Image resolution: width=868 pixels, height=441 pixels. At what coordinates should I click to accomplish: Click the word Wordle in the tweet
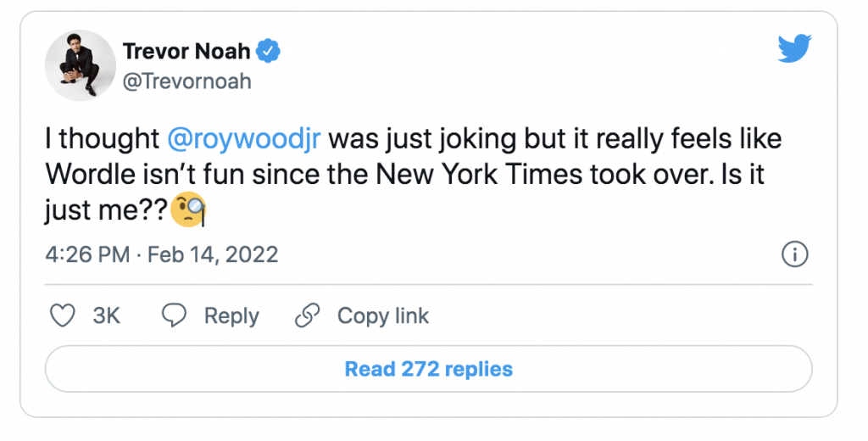click(x=90, y=175)
